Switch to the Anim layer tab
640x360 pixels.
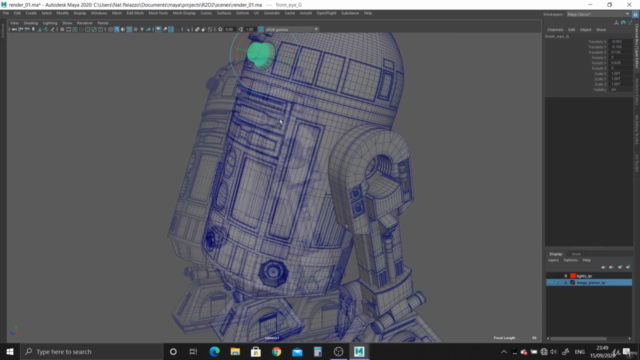pyautogui.click(x=576, y=254)
